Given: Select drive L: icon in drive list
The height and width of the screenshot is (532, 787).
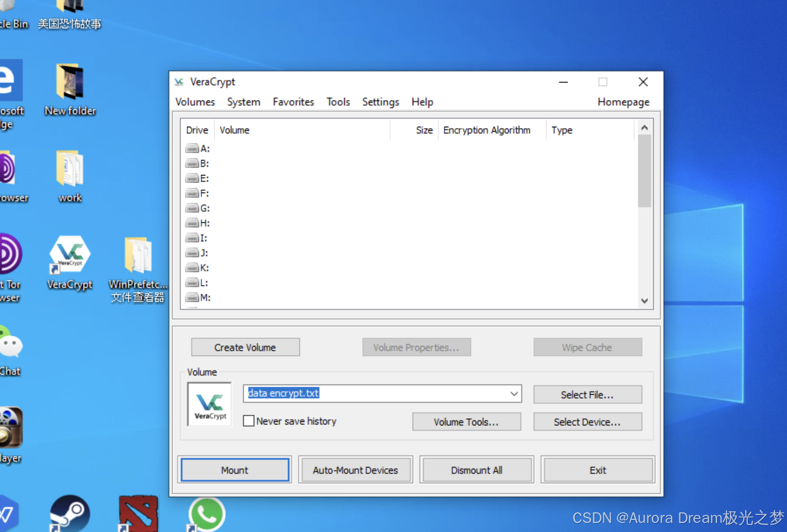Looking at the screenshot, I should tap(192, 283).
